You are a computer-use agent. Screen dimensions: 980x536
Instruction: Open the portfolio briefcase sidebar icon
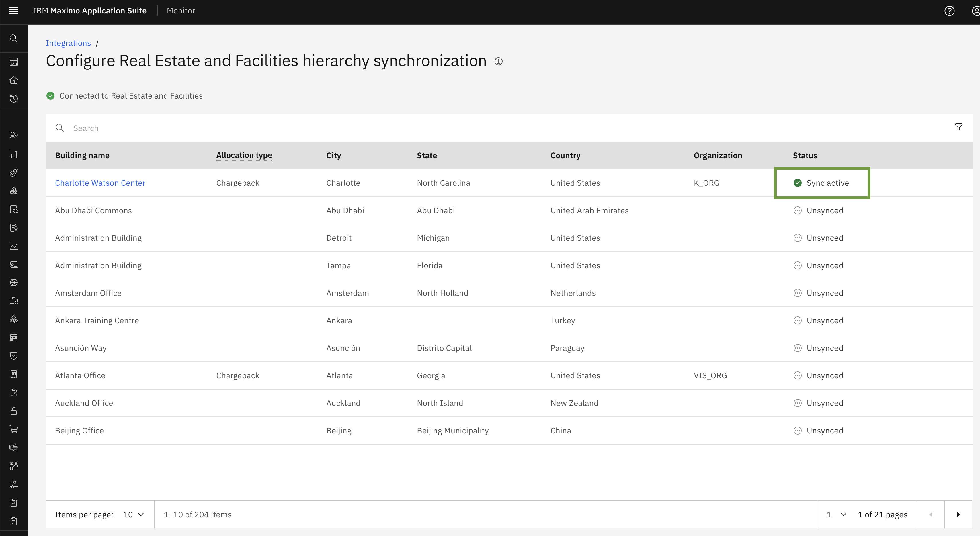point(14,301)
